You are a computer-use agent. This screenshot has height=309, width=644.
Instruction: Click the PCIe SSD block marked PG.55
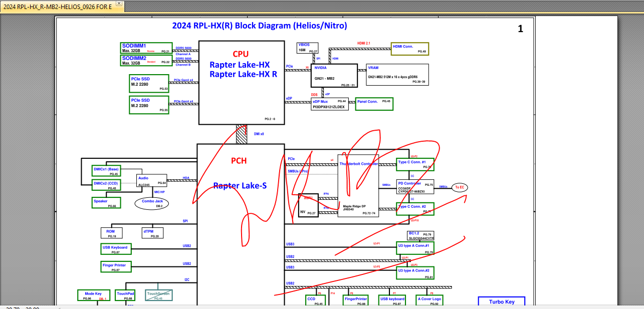149,105
